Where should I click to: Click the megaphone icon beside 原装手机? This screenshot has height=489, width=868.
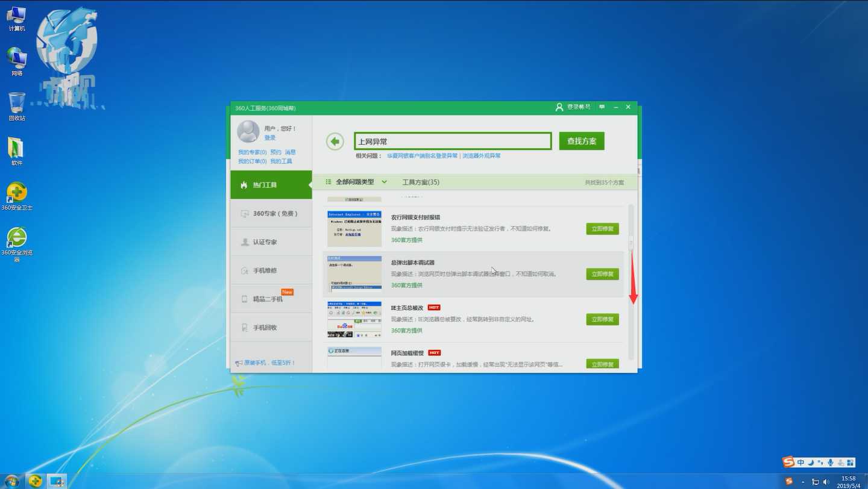tap(238, 363)
